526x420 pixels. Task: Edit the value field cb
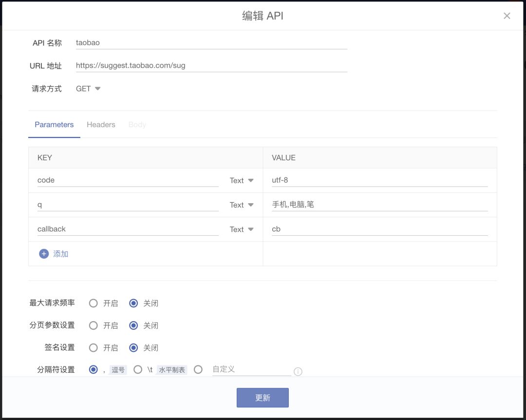(379, 229)
